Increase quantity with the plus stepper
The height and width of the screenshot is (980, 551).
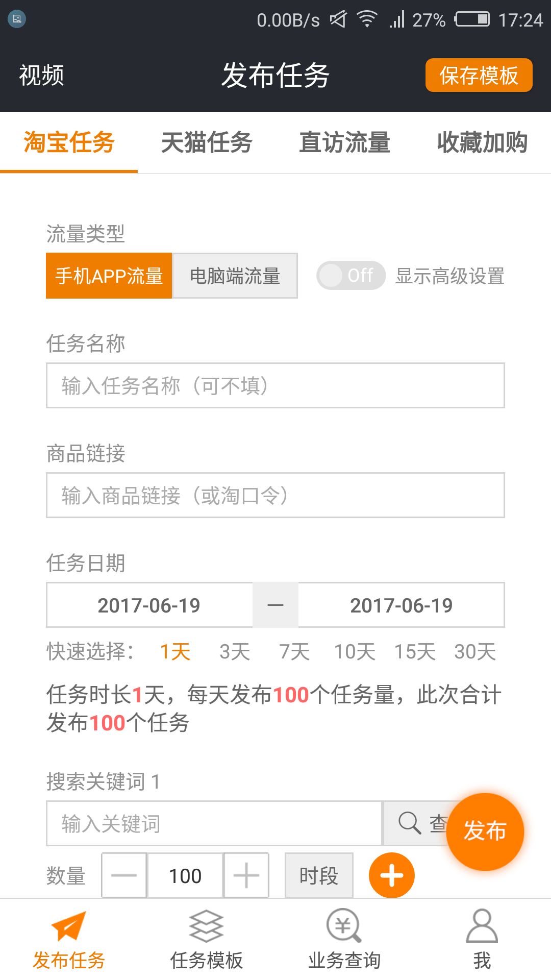[x=246, y=875]
